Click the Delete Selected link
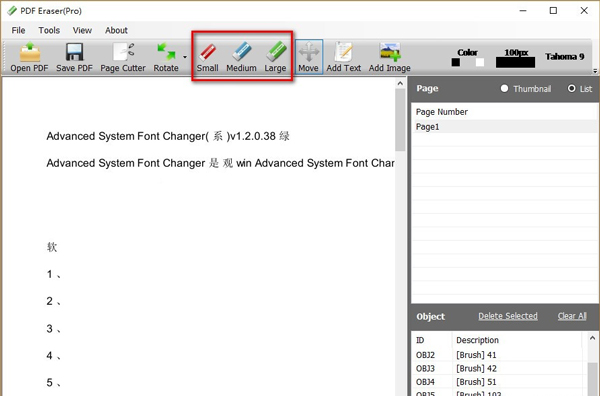 pos(508,316)
